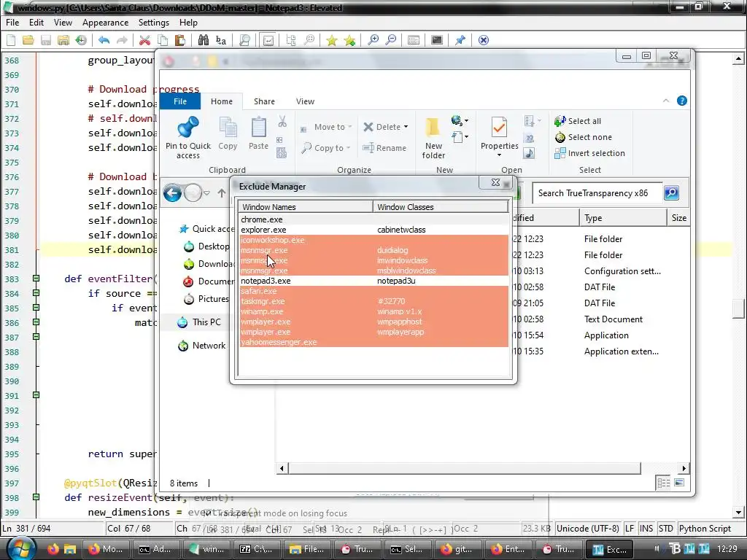Click Rename in Explorer Organize group
Viewport: 747px width, 560px height.
(x=385, y=148)
